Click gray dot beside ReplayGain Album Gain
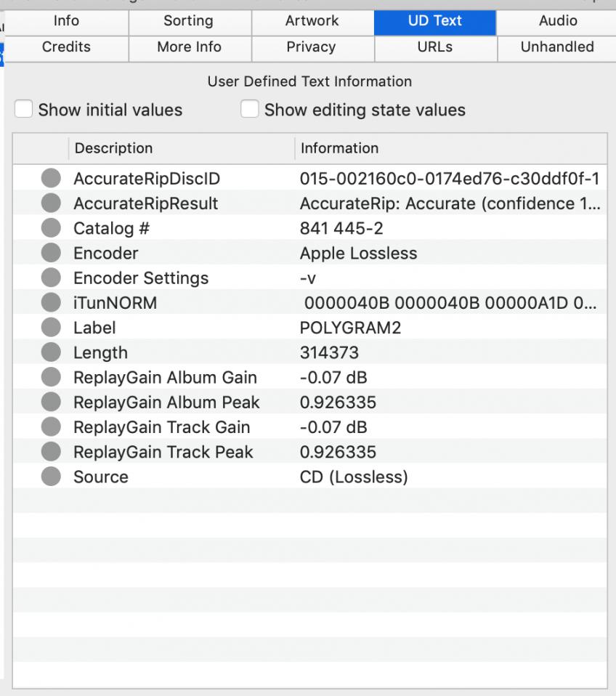This screenshot has height=696, width=616. [x=50, y=378]
